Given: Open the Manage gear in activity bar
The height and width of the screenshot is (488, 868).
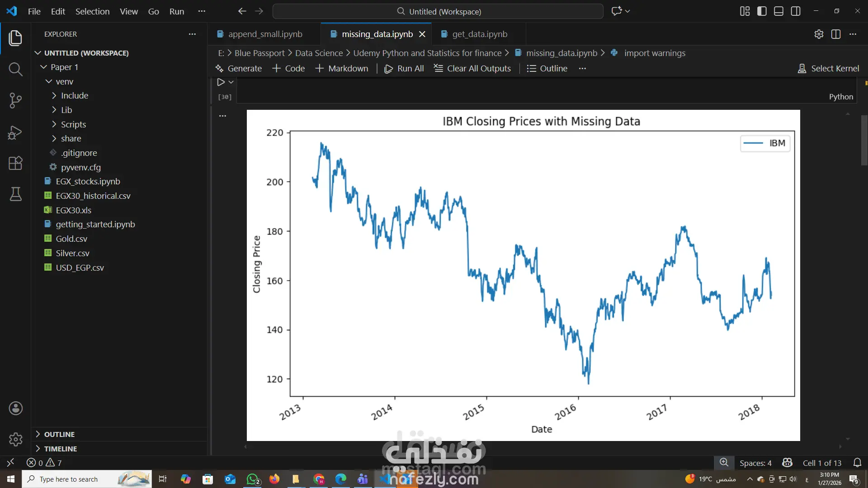Looking at the screenshot, I should coord(15,439).
